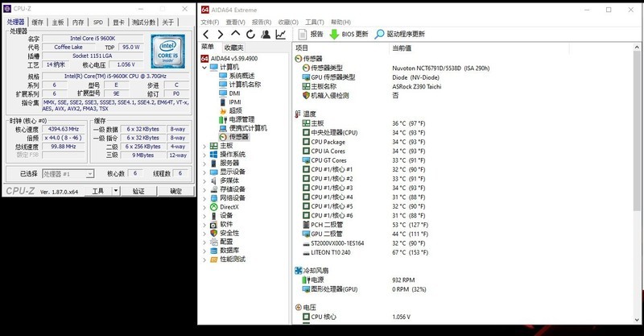This screenshot has width=644, height=336.
Task: Switch to CPU-Z 关于 tab
Action: click(x=168, y=23)
